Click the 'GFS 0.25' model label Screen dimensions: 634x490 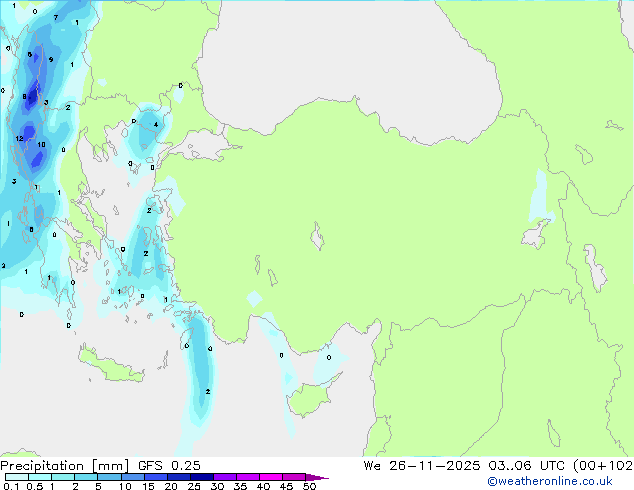click(169, 466)
